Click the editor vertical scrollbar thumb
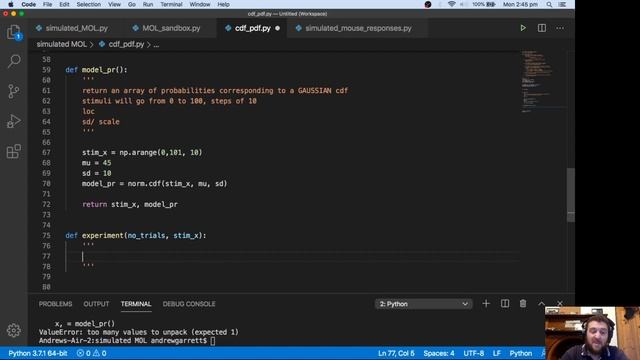This screenshot has width=640, height=360. coord(571,195)
